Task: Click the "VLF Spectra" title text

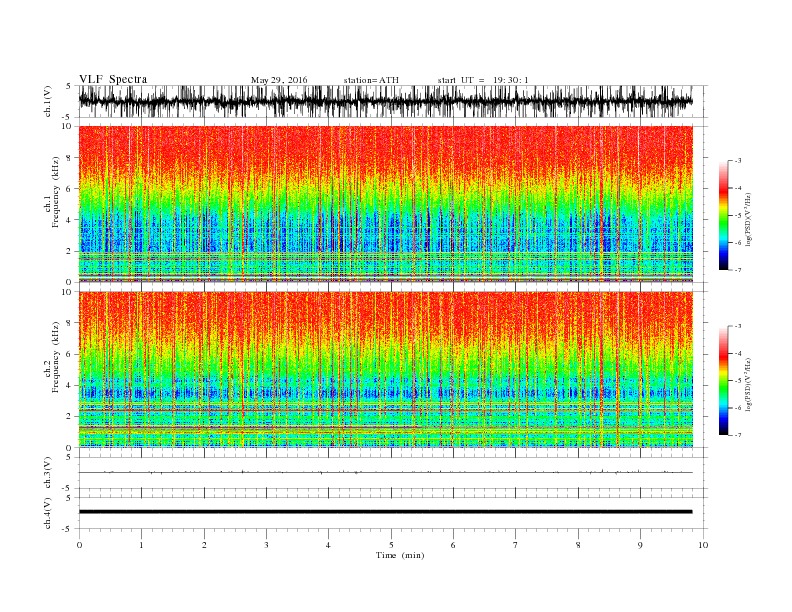Action: click(113, 79)
